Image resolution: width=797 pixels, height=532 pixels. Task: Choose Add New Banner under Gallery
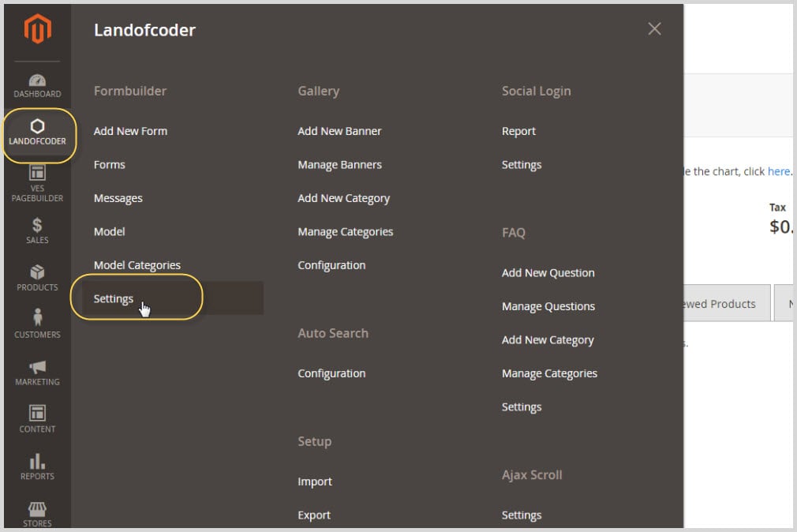[339, 131]
